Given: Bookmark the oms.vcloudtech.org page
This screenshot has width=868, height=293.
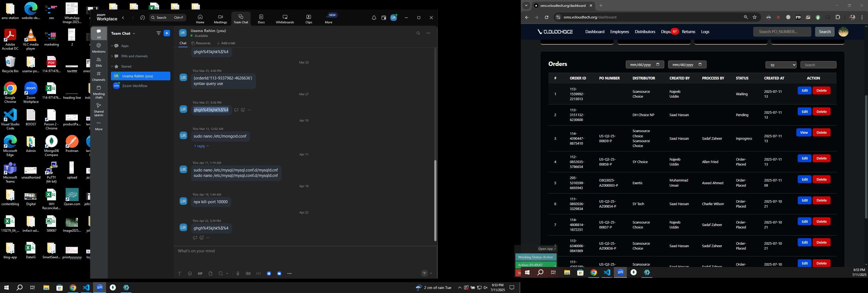Looking at the screenshot, I should (755, 17).
